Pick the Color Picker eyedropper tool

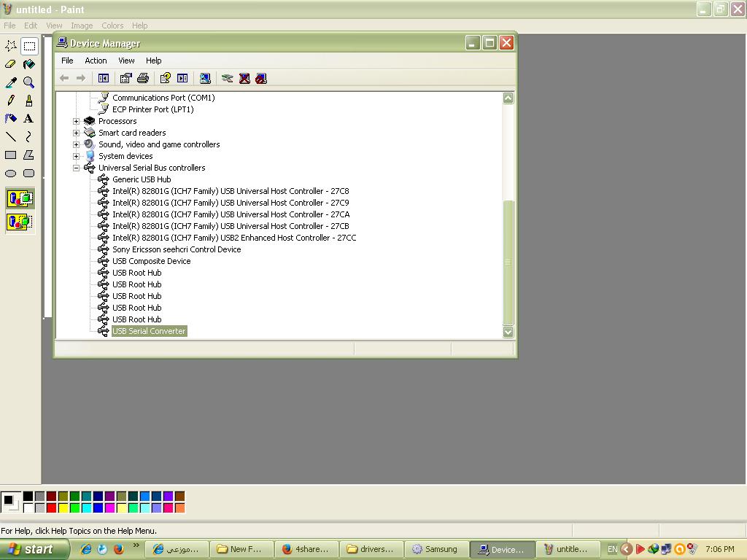[x=10, y=82]
